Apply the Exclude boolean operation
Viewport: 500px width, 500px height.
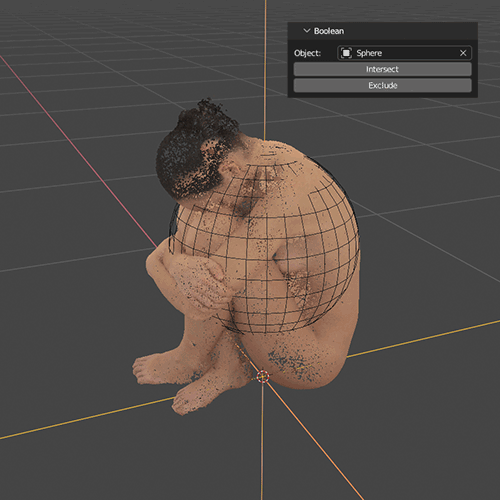click(x=382, y=85)
